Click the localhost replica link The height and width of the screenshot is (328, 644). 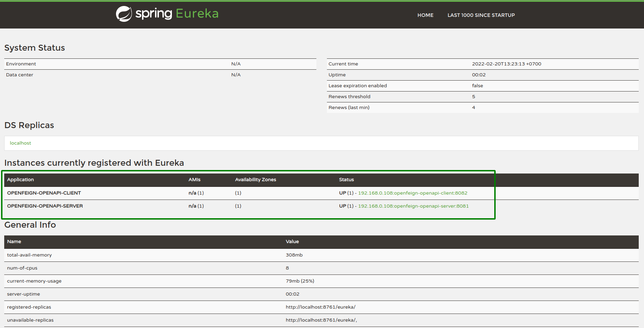20,143
